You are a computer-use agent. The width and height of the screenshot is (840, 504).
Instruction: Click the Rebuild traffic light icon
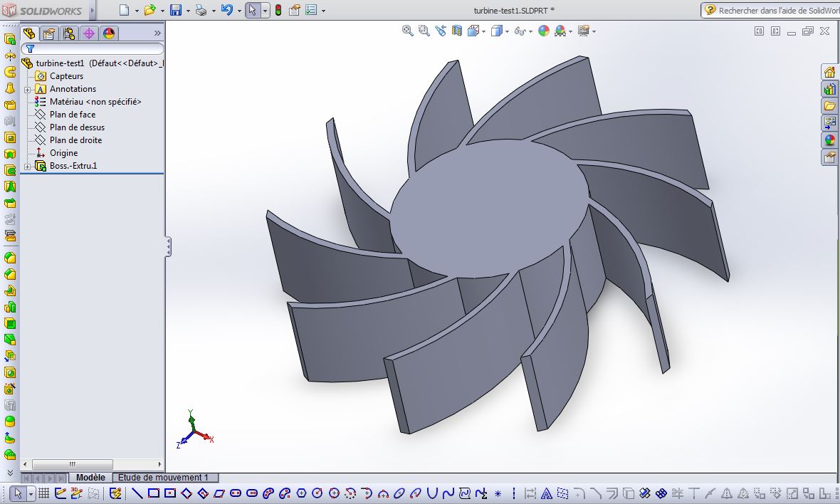[x=278, y=10]
